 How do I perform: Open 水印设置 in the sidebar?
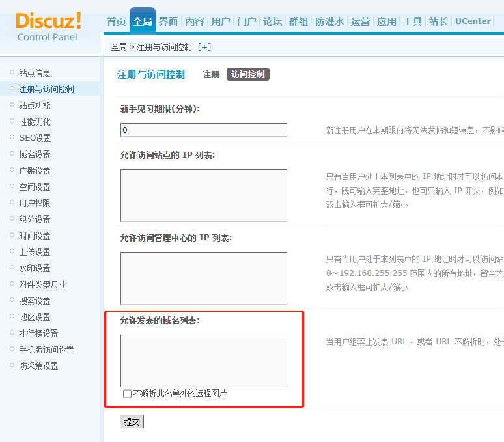(x=35, y=268)
